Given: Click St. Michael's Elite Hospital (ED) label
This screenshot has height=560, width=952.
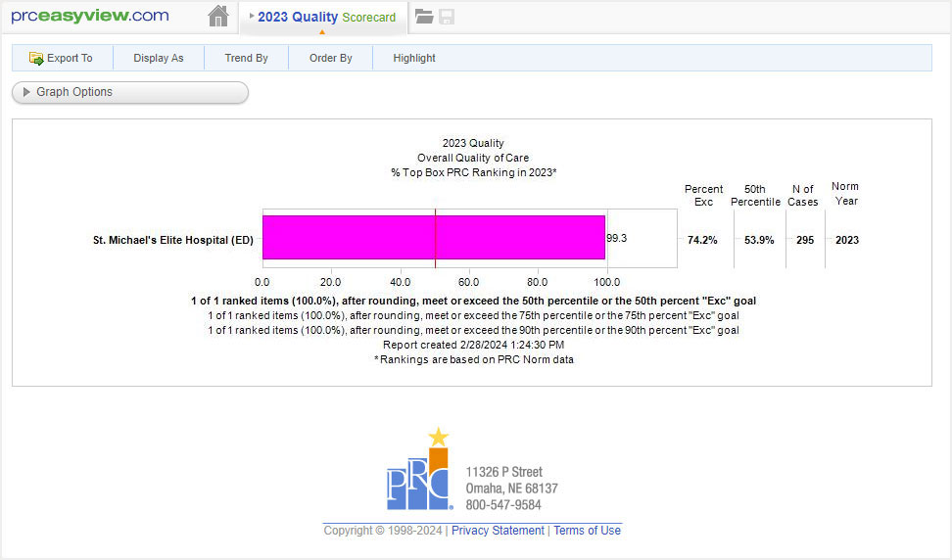Looking at the screenshot, I should pyautogui.click(x=172, y=240).
